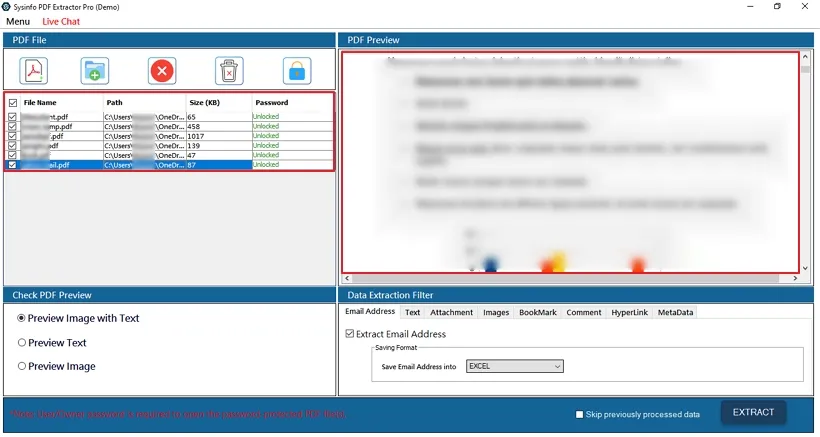Select Preview Image radio button
The width and height of the screenshot is (820, 437).
[x=21, y=366]
